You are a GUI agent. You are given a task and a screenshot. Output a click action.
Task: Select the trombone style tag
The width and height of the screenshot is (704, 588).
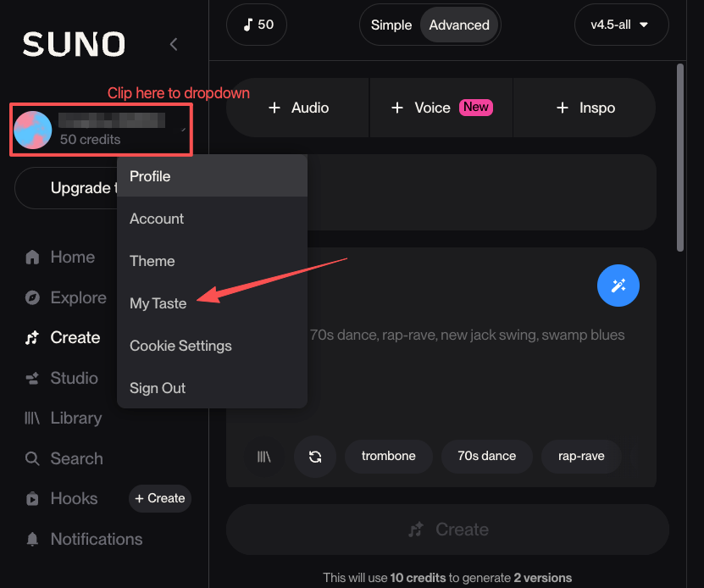click(x=388, y=456)
